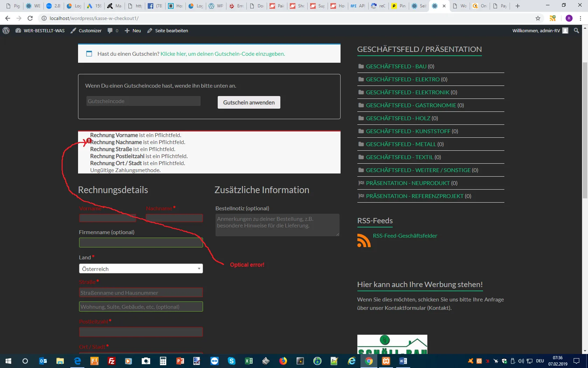Click the WordPress logo in admin bar

[x=6, y=30]
